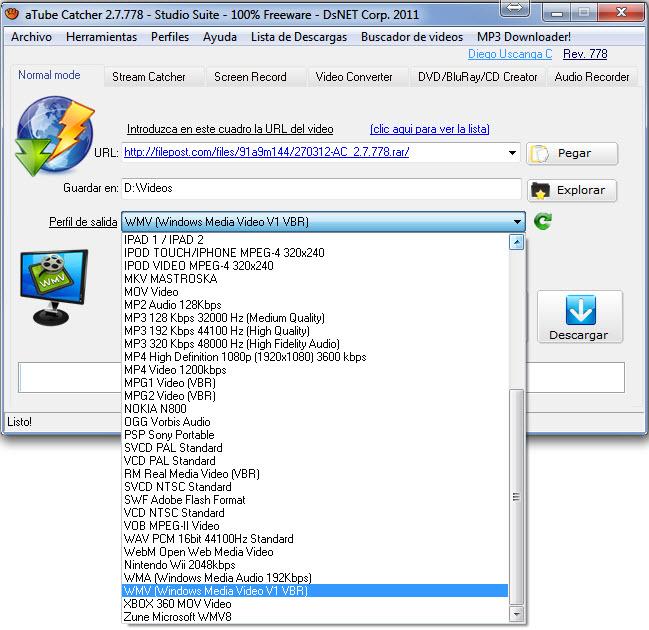Collapse the Perfil de salida combo box
Screen dimensions: 649x630
(517, 222)
